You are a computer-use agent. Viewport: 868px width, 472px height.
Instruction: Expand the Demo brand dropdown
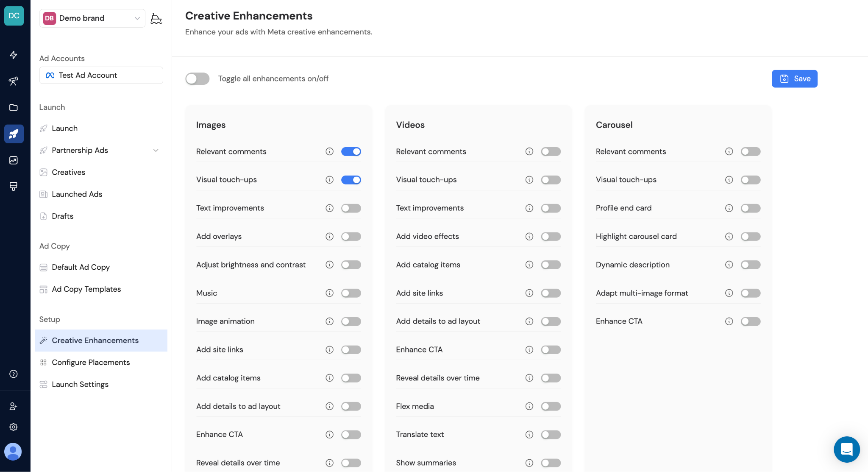point(136,18)
